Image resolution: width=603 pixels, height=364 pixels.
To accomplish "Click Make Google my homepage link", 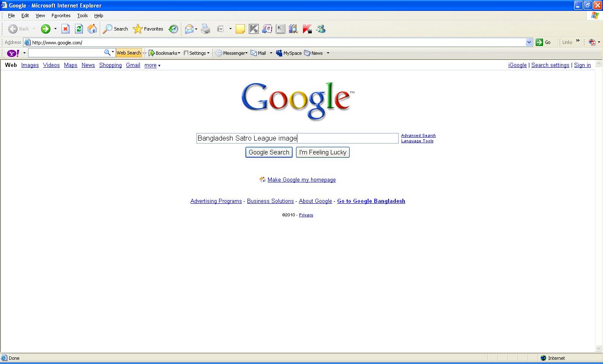I will click(x=301, y=180).
